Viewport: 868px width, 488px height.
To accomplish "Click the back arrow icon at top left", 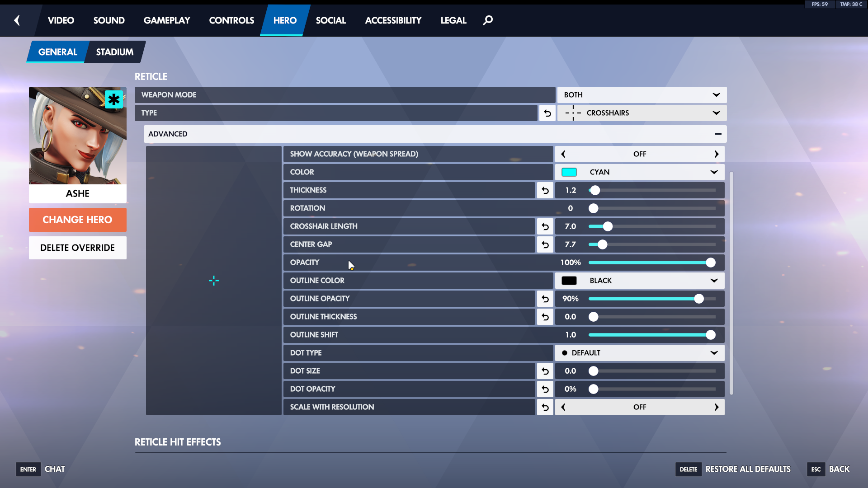I will [17, 20].
